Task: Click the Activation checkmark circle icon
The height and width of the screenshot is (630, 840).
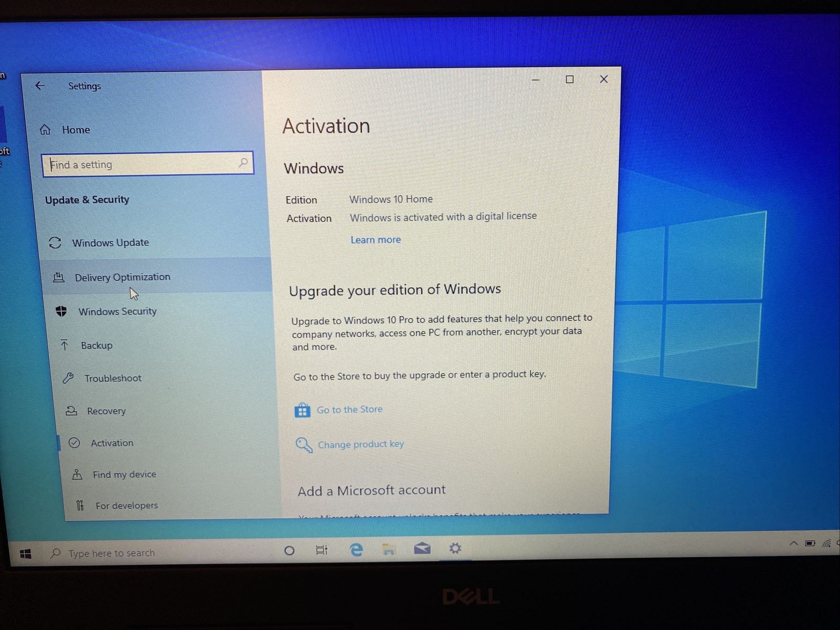Action: click(x=75, y=443)
